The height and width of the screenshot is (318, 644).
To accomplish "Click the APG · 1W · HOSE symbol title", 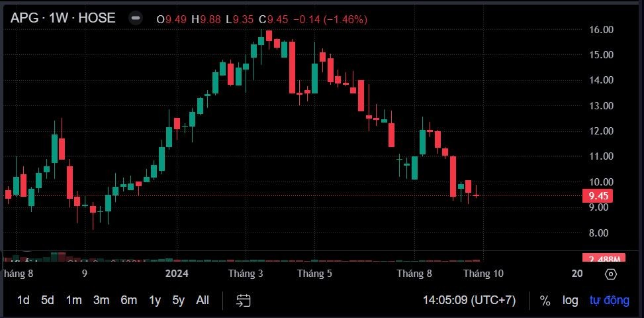I will [x=63, y=19].
